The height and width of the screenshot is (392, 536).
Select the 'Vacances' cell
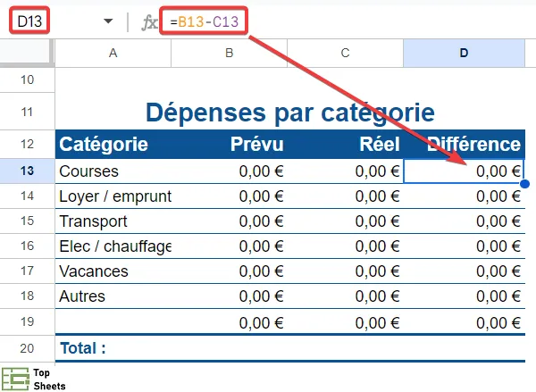113,271
